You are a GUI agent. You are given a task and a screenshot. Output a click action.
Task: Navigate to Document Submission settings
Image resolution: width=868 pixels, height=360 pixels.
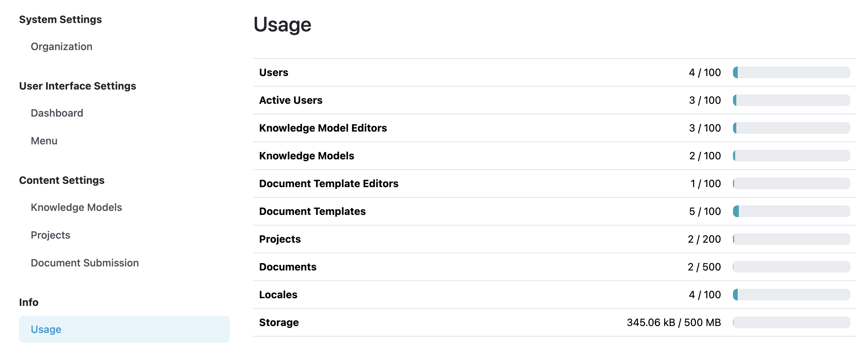pyautogui.click(x=85, y=263)
